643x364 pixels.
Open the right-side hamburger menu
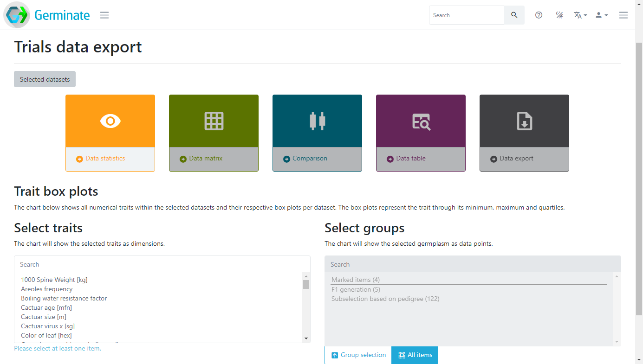[x=623, y=15]
